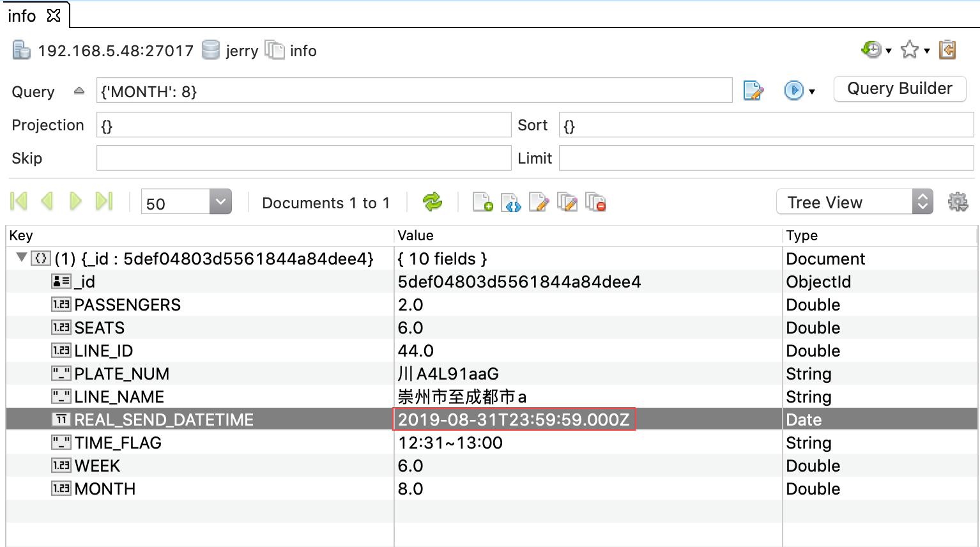Open the Tree View mode dropdown
Image resolution: width=980 pixels, height=547 pixels.
[854, 202]
